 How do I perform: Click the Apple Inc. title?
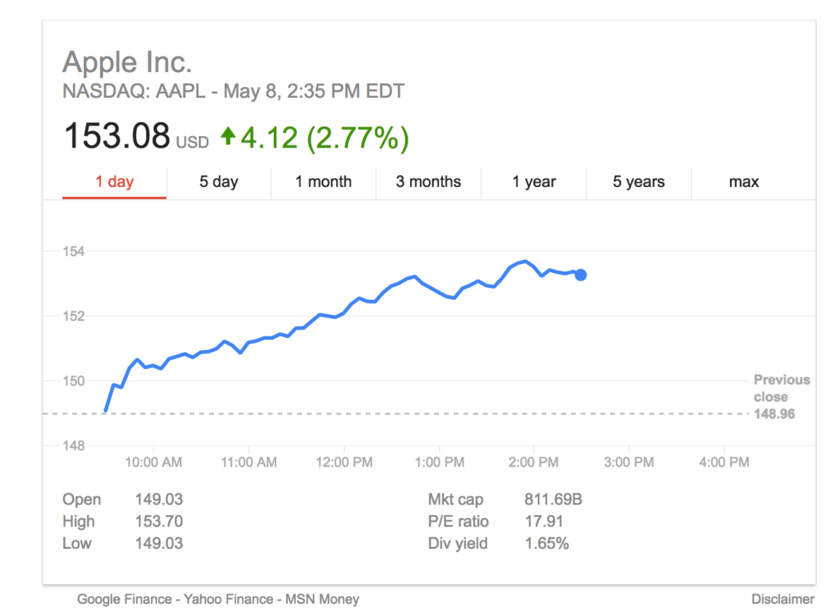click(x=127, y=62)
